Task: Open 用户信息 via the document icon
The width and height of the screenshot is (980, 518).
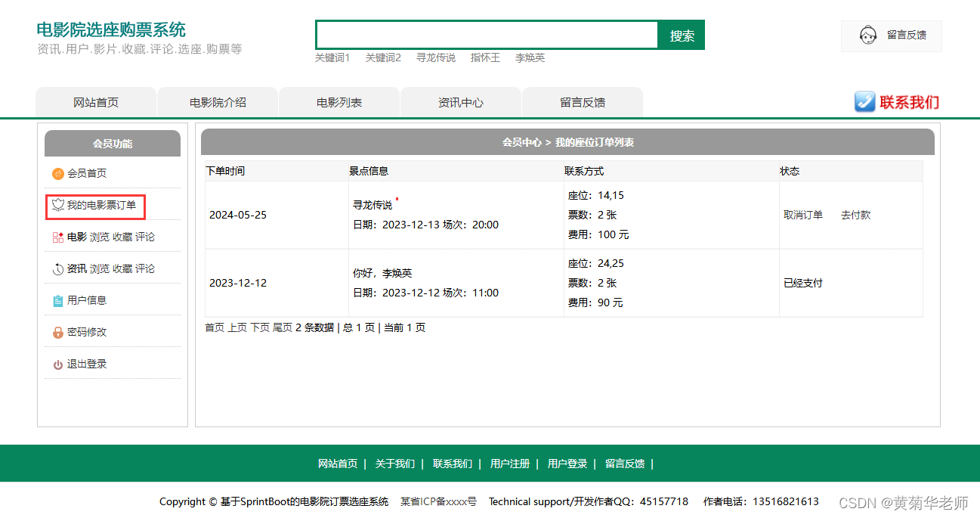Action: [x=57, y=299]
